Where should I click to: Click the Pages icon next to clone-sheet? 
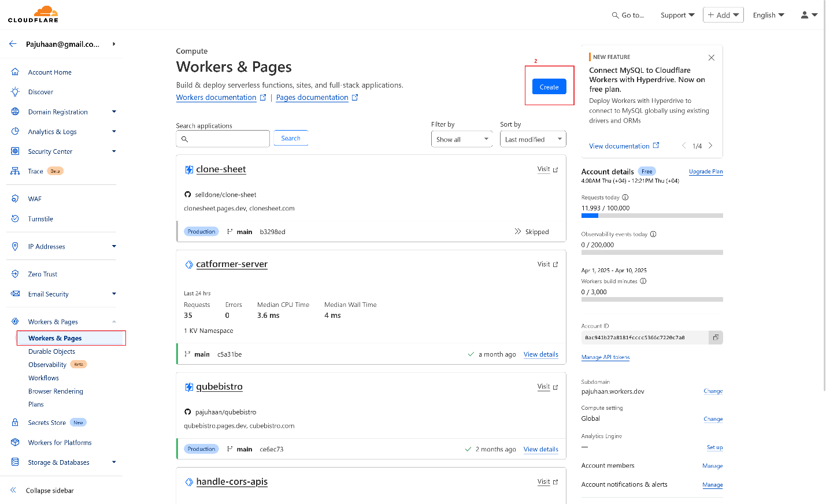pos(188,169)
